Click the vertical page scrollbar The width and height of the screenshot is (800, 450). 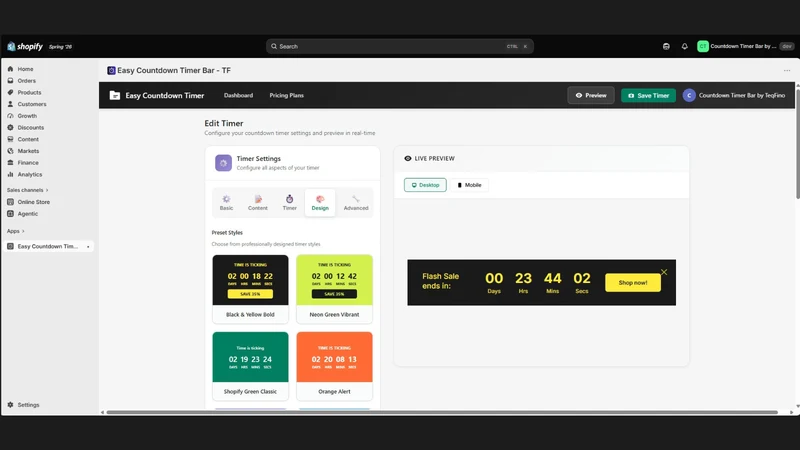797,143
